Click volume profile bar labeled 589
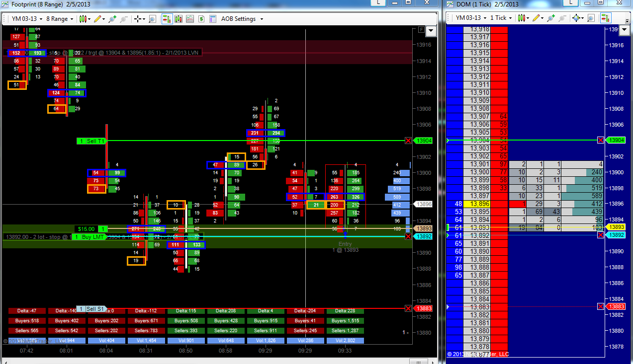633x364 pixels. click(396, 197)
